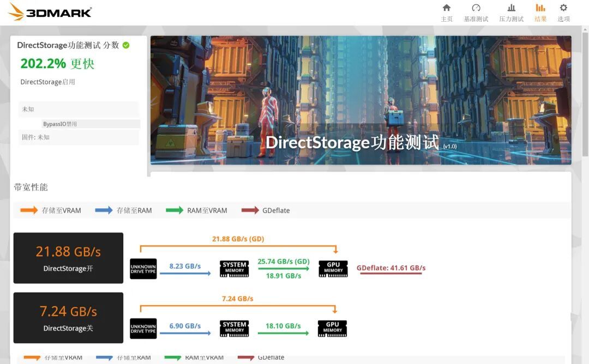Toggle the green RAM至VRAM legend item
The height and width of the screenshot is (364, 589).
pos(196,210)
